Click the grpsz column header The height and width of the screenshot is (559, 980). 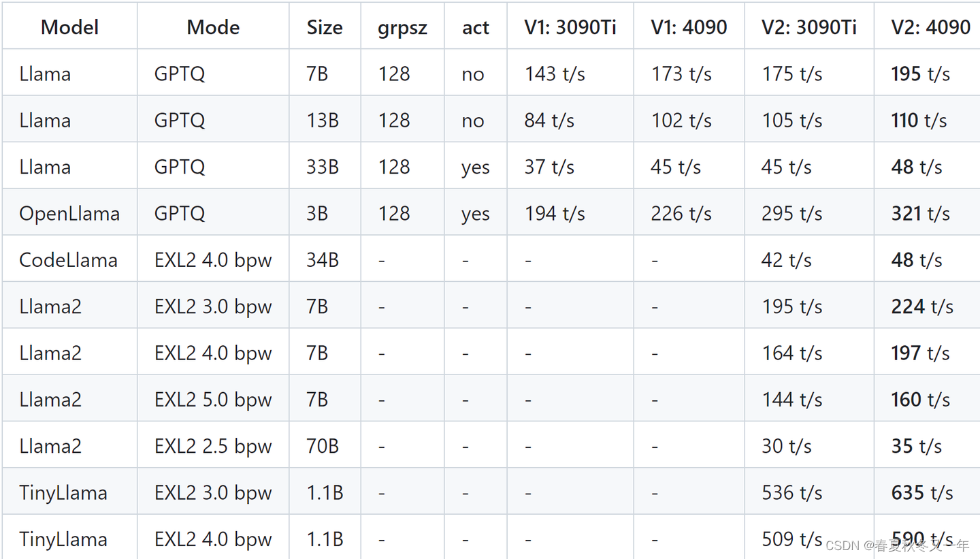click(402, 27)
